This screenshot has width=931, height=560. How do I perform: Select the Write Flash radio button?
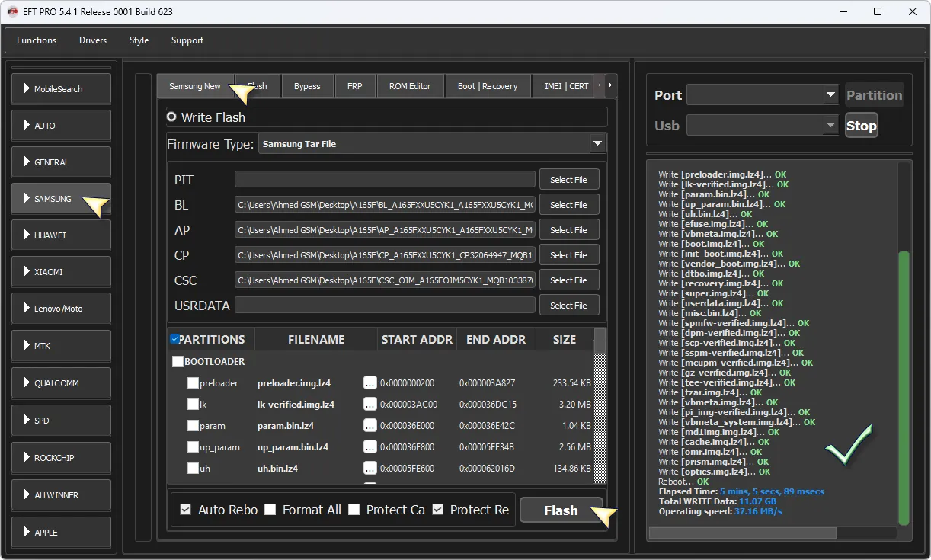171,117
